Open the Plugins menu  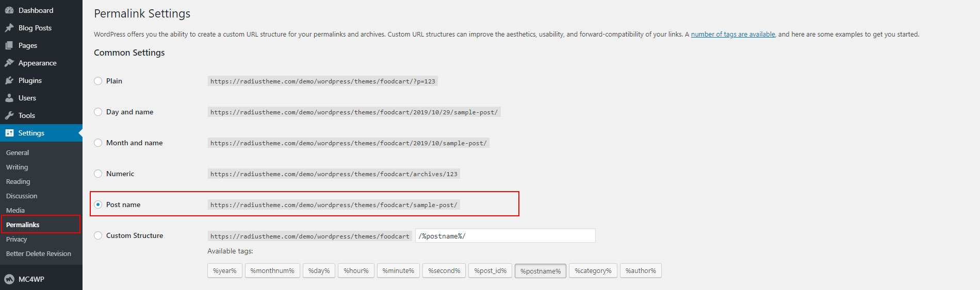coord(30,80)
